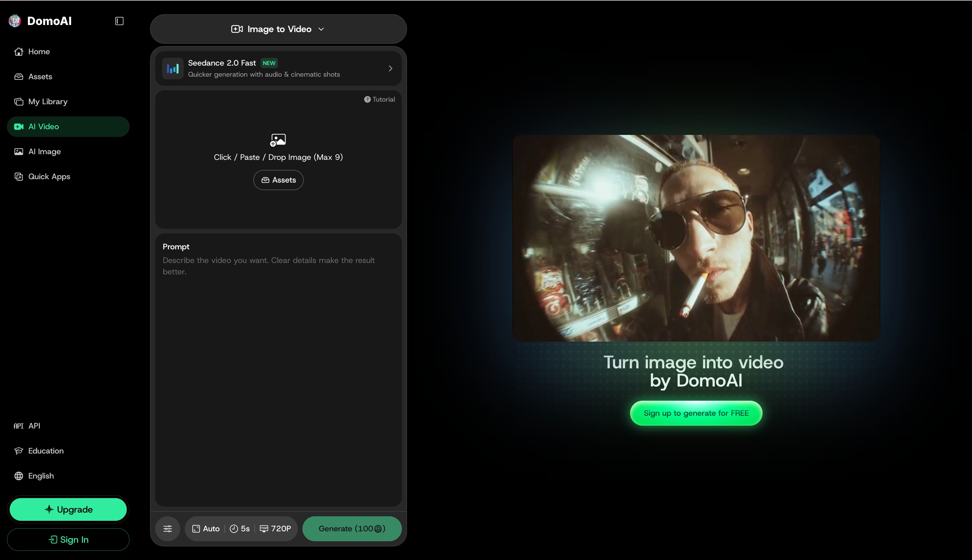Change the Auto aspect ratio setting
Viewport: 972px width, 560px height.
[x=206, y=528]
